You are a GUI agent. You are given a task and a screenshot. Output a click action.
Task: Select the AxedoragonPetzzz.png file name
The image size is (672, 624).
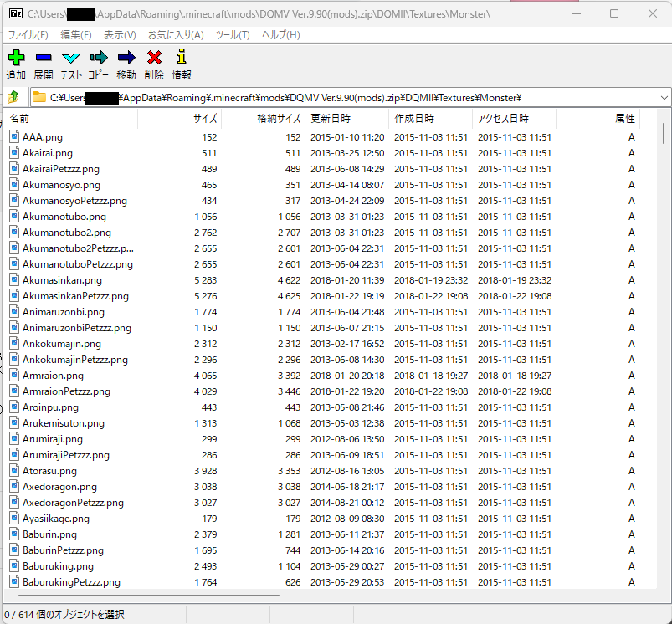tap(73, 503)
